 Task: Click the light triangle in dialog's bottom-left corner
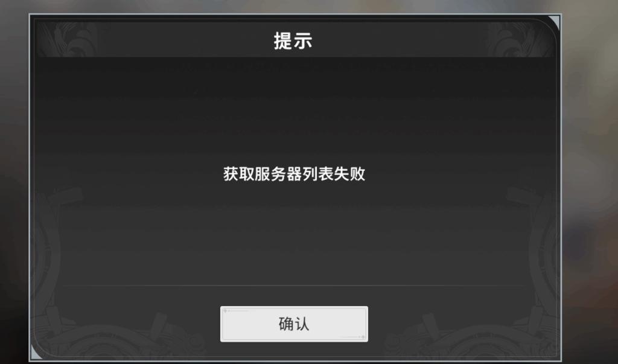pyautogui.click(x=36, y=353)
